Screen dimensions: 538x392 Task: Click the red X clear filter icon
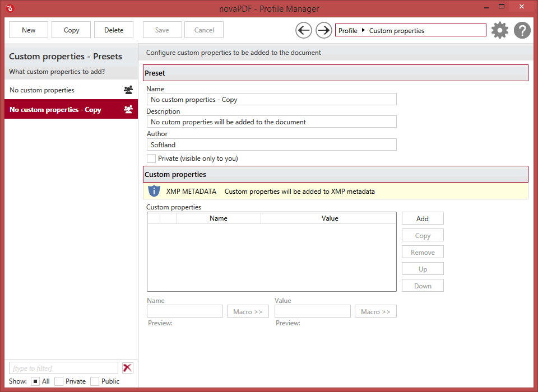[128, 368]
